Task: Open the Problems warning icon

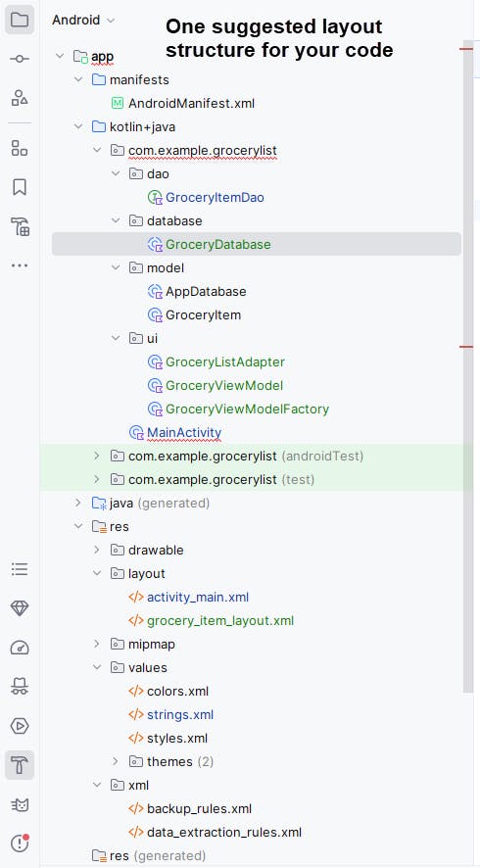Action: [20, 844]
